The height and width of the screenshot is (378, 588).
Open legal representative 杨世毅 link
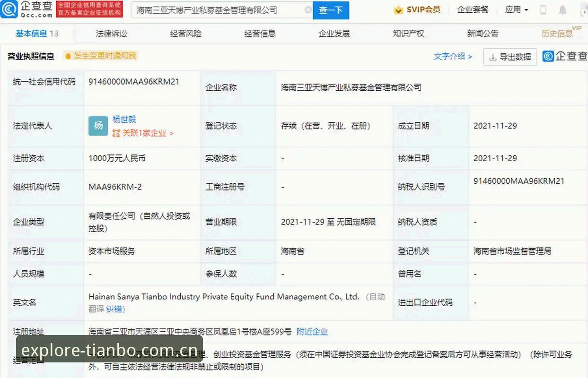coord(124,119)
